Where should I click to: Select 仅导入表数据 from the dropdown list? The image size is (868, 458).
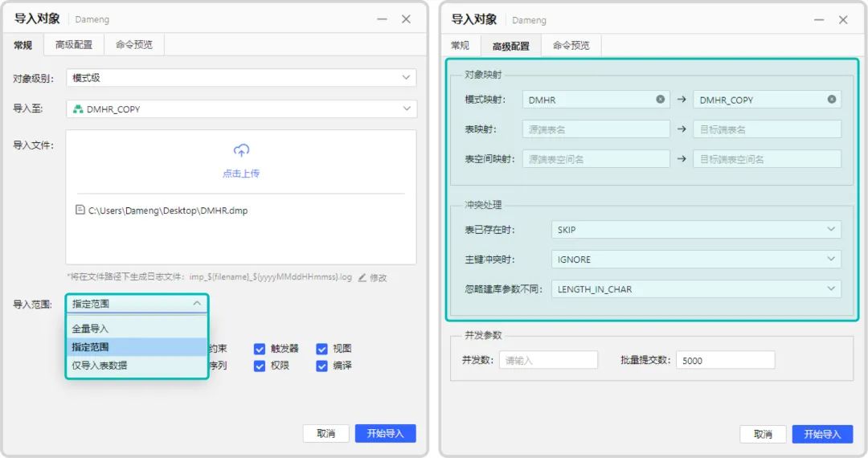tap(137, 365)
